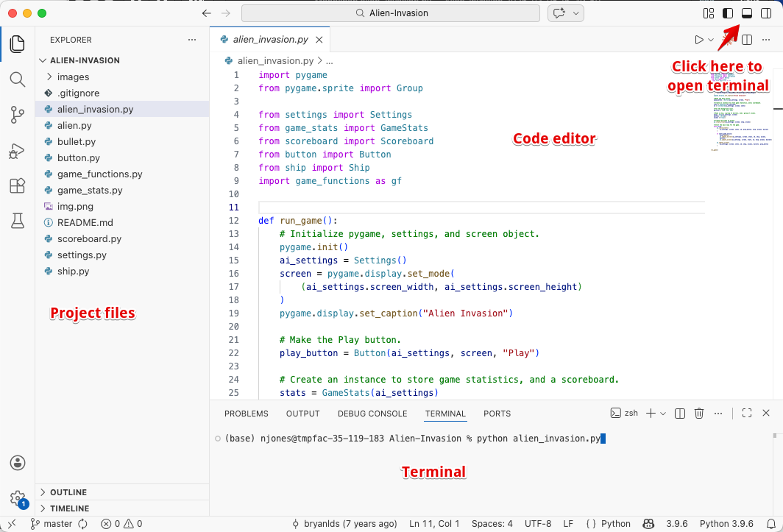Image resolution: width=783 pixels, height=532 pixels.
Task: Close the terminal panel
Action: [x=766, y=413]
